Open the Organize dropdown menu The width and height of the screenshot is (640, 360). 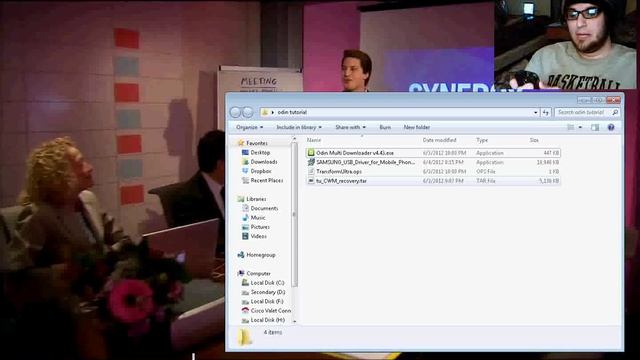click(x=249, y=127)
